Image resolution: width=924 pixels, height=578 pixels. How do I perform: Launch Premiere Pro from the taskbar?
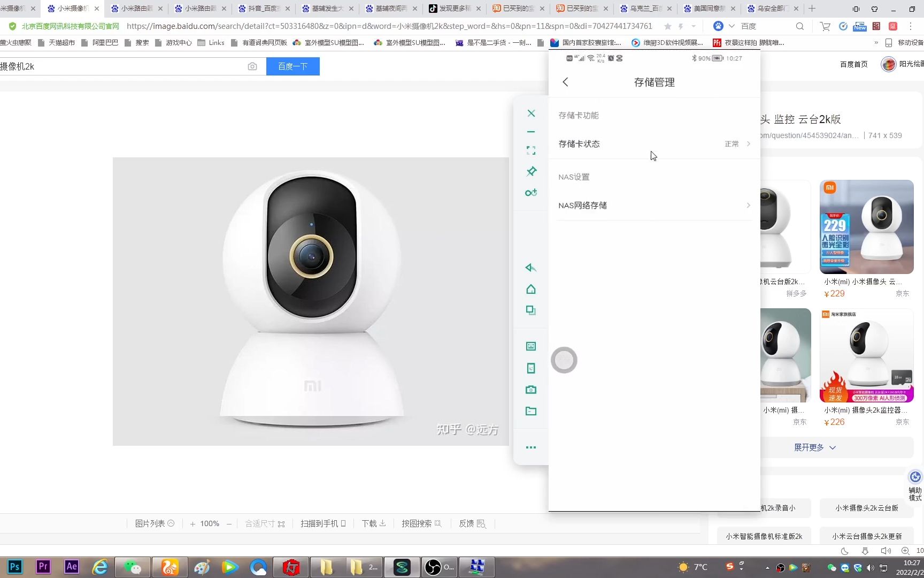point(43,567)
